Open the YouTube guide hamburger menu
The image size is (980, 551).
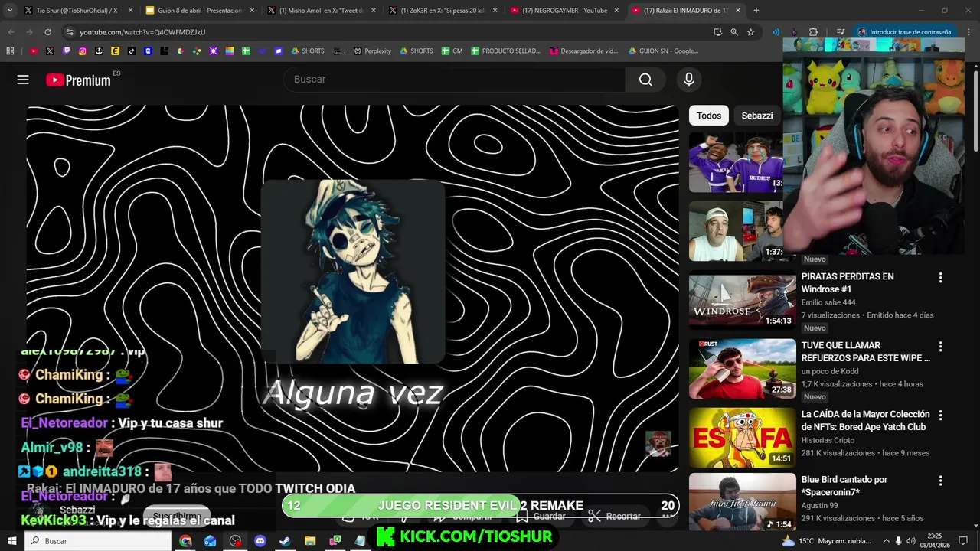[23, 80]
